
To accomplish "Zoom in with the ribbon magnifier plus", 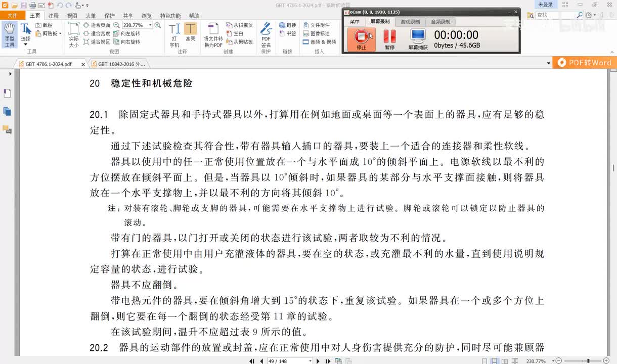I will pyautogui.click(x=158, y=25).
